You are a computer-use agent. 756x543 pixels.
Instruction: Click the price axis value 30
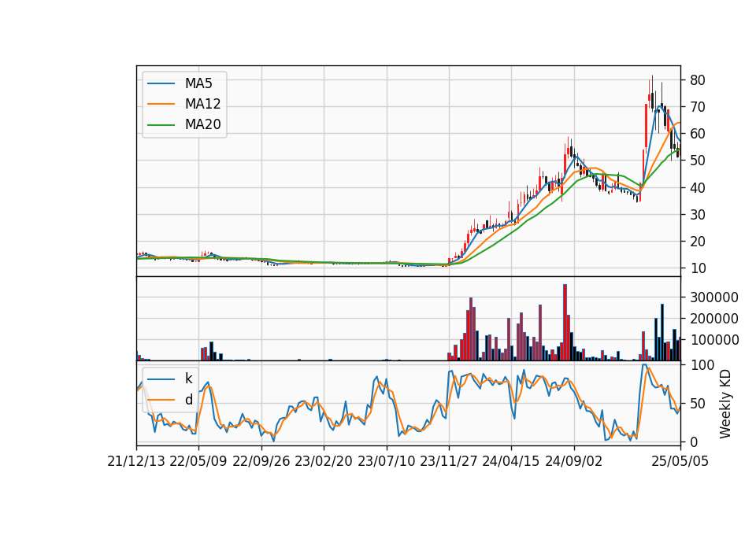[698, 215]
